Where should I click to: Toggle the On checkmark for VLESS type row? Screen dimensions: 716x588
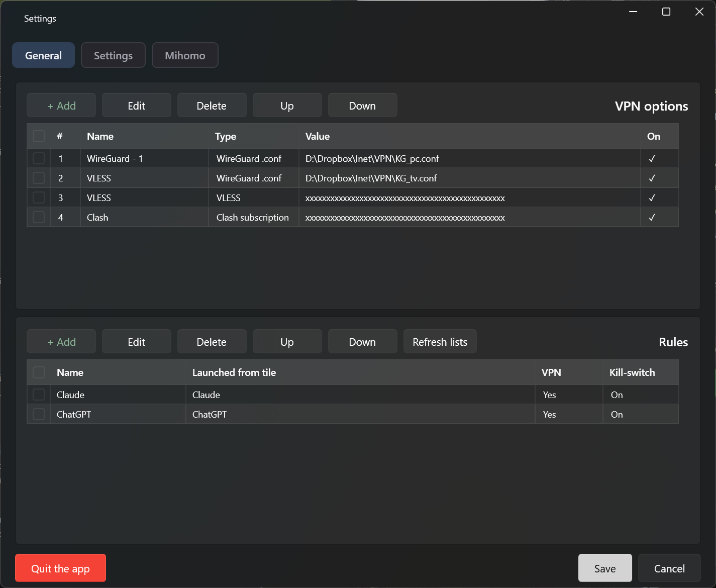652,198
